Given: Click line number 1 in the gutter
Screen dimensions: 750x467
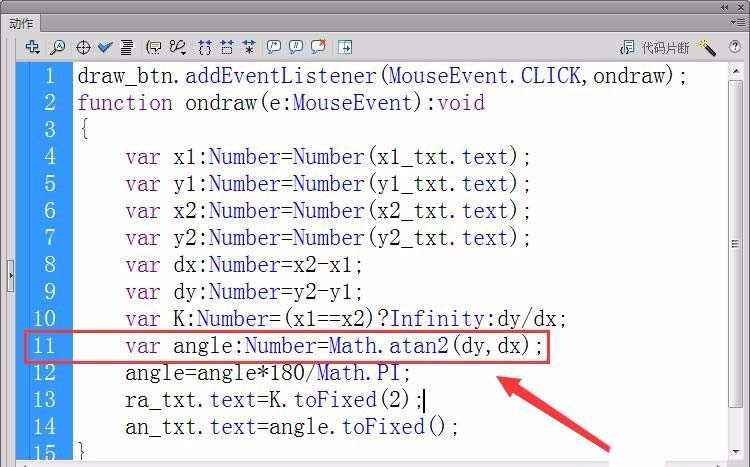Looking at the screenshot, I should point(49,76).
